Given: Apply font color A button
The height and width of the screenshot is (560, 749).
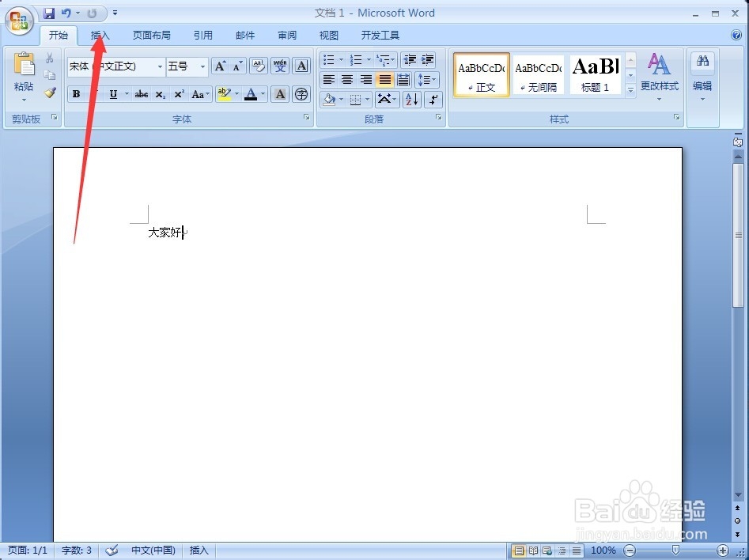Looking at the screenshot, I should [251, 94].
